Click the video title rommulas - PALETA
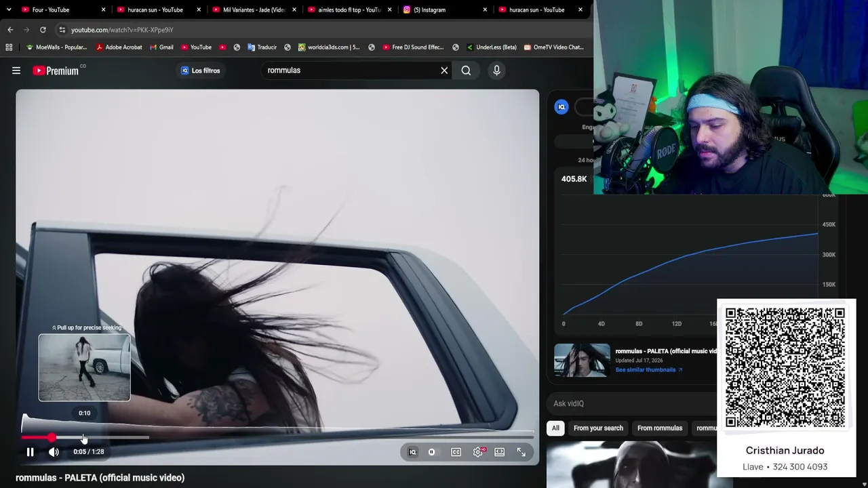 coord(100,478)
